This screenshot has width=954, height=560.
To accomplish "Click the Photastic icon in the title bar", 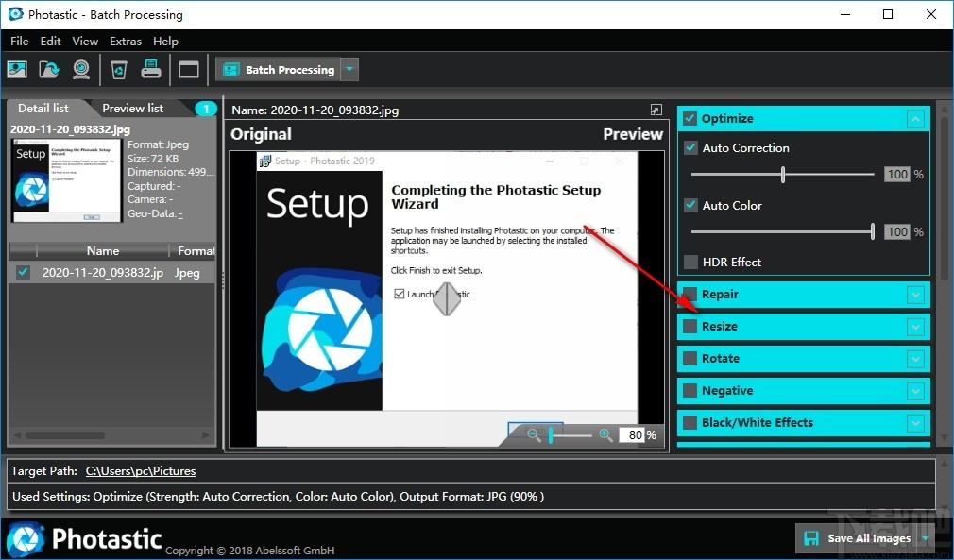I will pyautogui.click(x=15, y=14).
